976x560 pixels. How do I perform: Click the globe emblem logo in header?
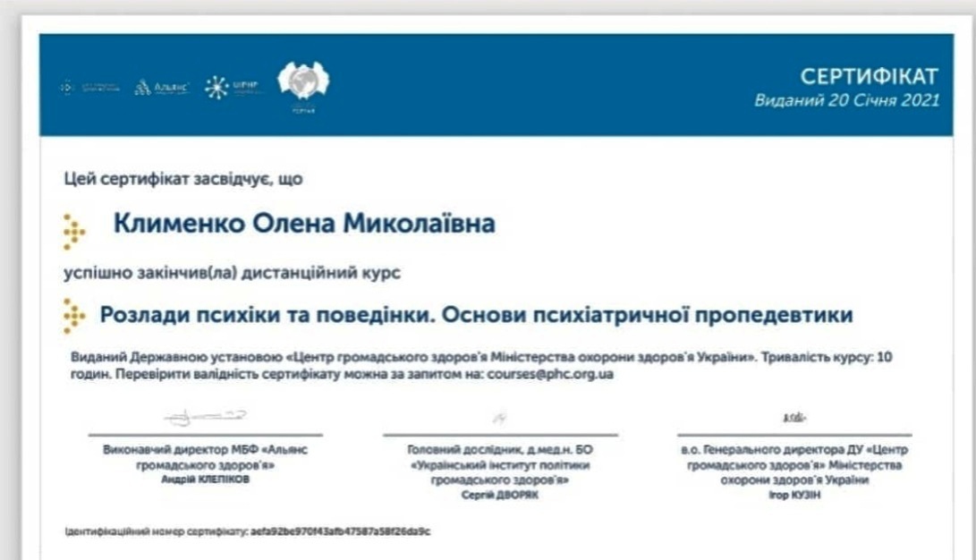[303, 83]
